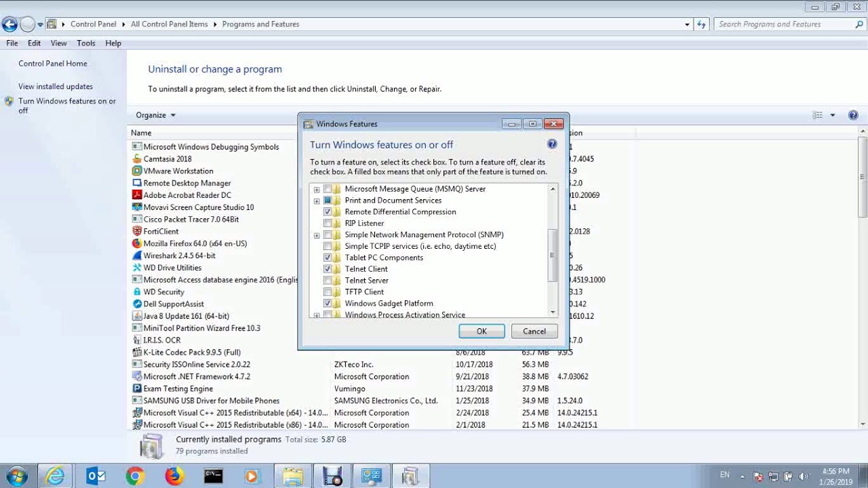Image resolution: width=868 pixels, height=488 pixels.
Task: Click the Adobe Acrobat Reader DC icon
Action: pos(137,195)
